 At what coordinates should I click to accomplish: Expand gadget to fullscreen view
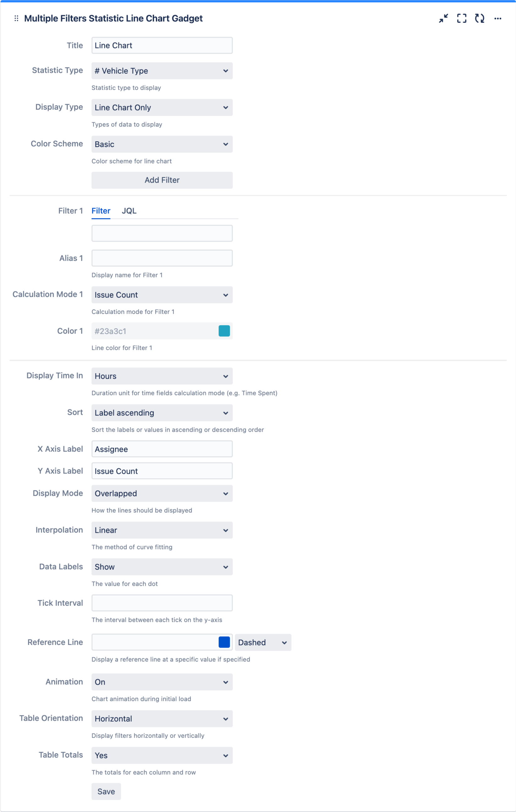(x=462, y=19)
